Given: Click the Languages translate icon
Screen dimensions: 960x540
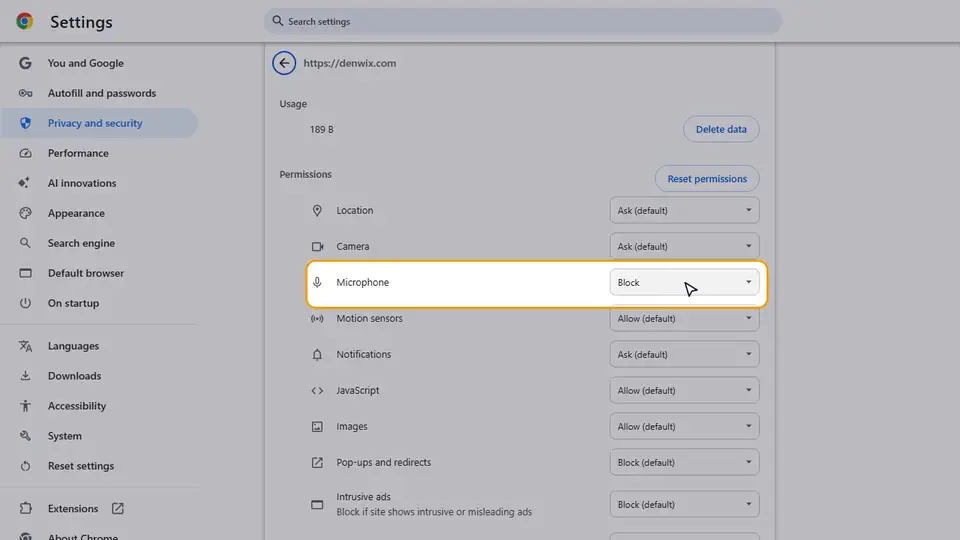Looking at the screenshot, I should [25, 346].
